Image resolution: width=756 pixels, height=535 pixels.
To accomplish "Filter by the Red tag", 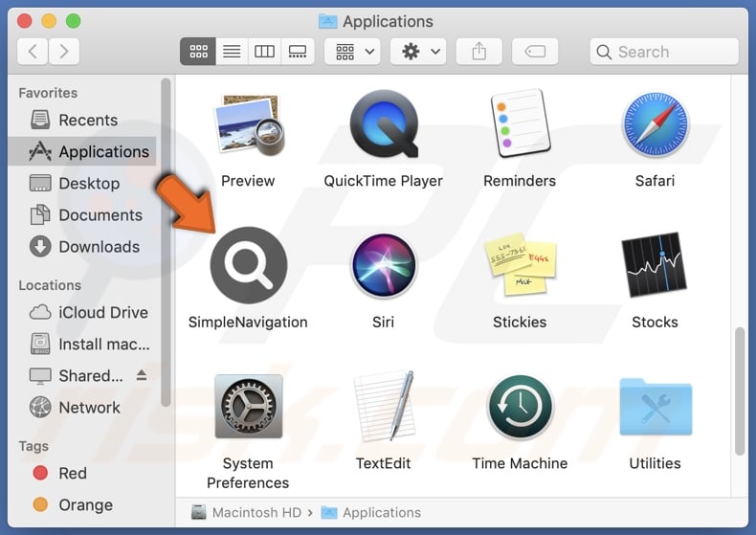I will 82,473.
